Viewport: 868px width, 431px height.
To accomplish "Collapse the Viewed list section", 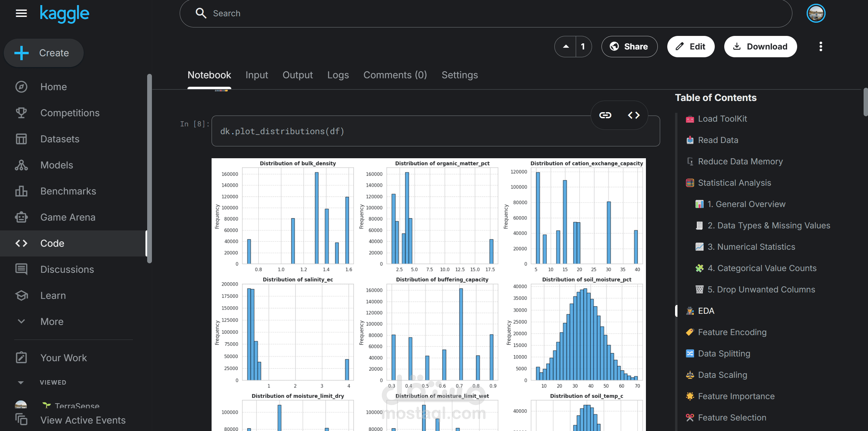I will [x=21, y=383].
